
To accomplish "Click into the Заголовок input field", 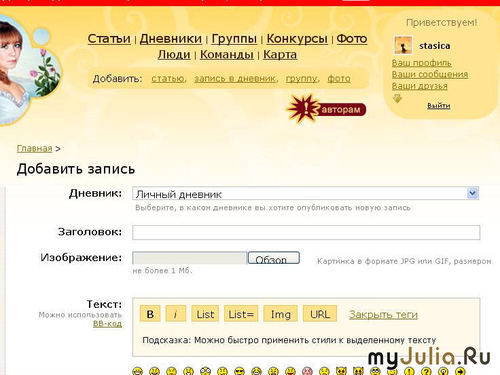I will 306,232.
